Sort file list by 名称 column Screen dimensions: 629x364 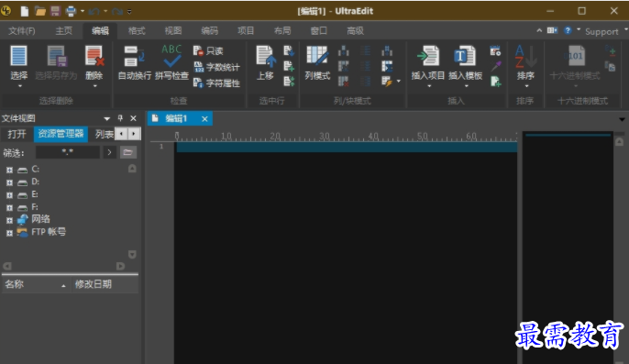[x=36, y=284]
